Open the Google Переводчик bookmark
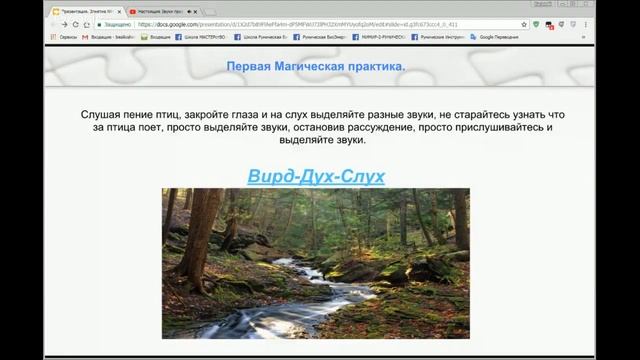 (x=494, y=37)
